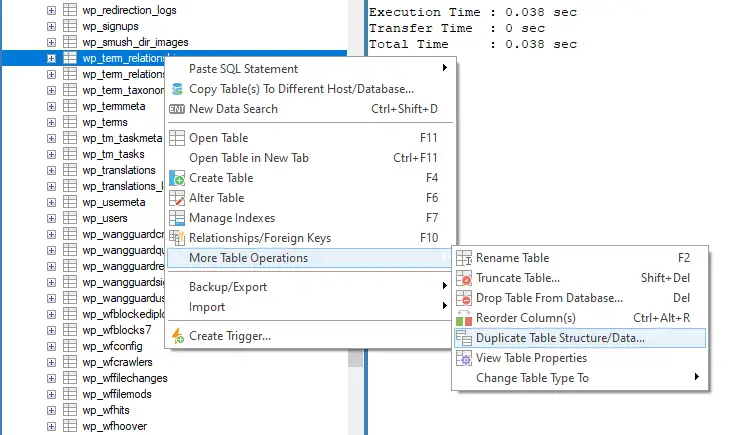The height and width of the screenshot is (435, 745).
Task: Click the Relationships/Foreign Keys icon
Action: (x=177, y=238)
